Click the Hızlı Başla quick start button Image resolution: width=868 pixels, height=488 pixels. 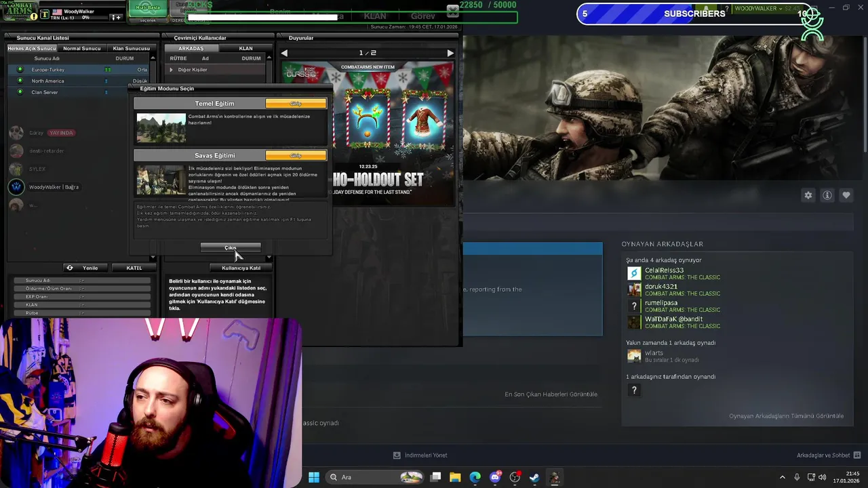[147, 8]
